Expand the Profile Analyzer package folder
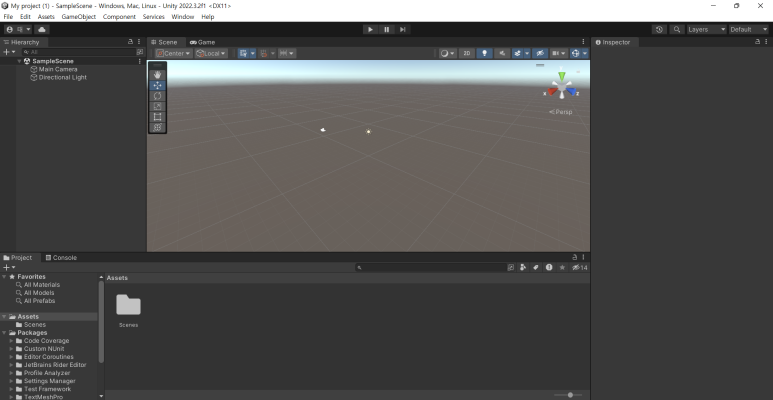The height and width of the screenshot is (400, 773). [11, 373]
